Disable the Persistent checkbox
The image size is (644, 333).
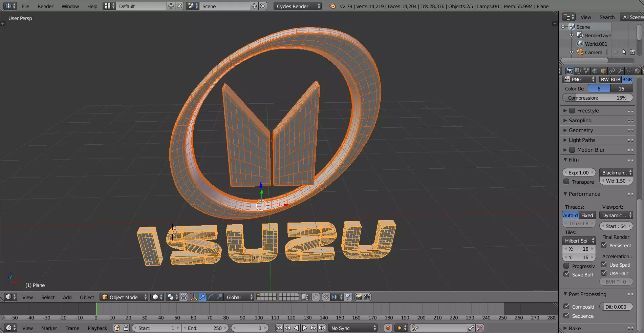pos(604,245)
